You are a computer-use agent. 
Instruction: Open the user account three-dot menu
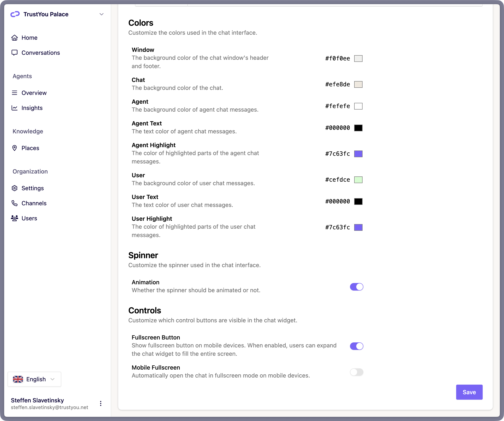(x=101, y=403)
